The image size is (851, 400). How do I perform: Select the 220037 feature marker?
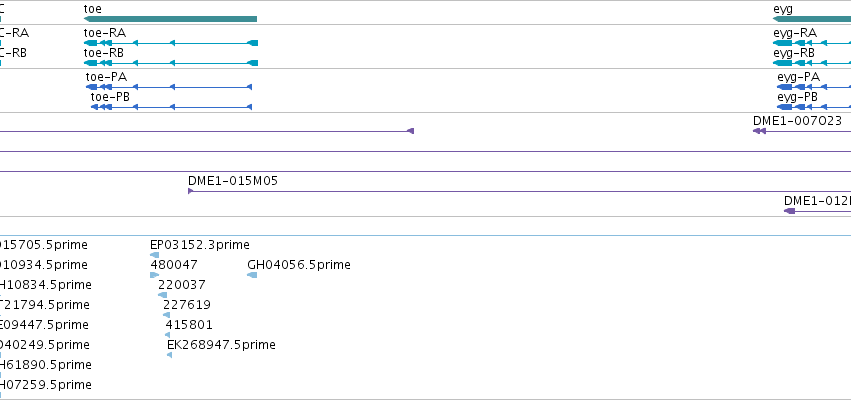162,295
